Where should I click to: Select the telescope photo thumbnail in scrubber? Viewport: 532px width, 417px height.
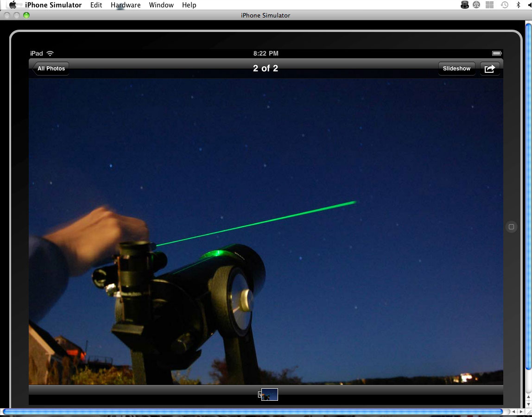[x=270, y=395]
